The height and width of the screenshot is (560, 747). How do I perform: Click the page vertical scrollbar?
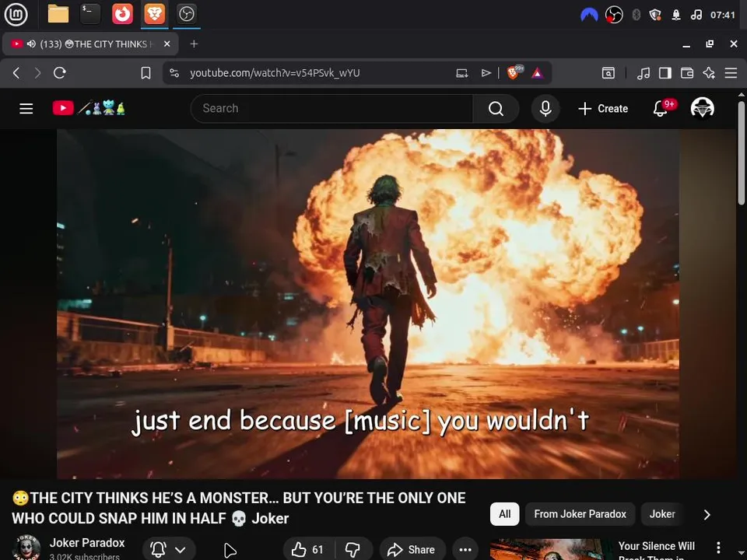pyautogui.click(x=742, y=152)
